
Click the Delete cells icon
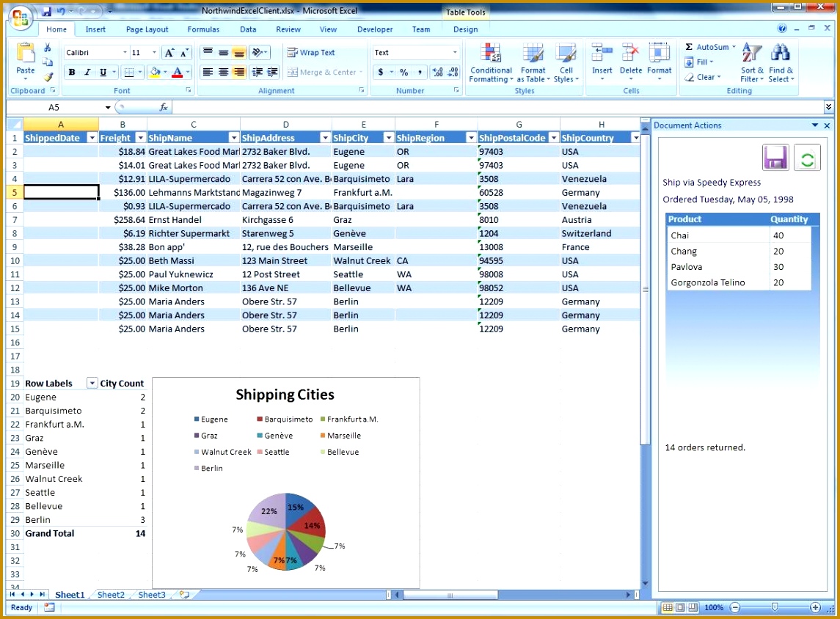pyautogui.click(x=630, y=53)
